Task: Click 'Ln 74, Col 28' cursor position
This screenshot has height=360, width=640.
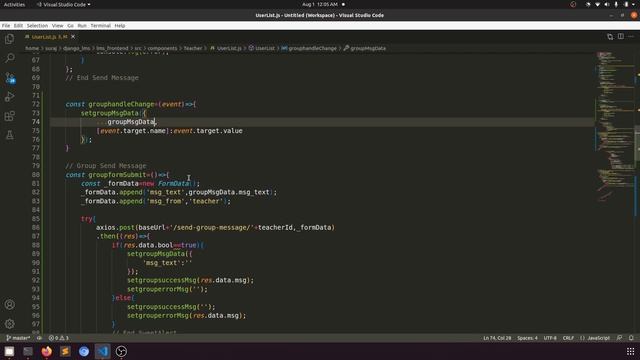Action: 497,338
